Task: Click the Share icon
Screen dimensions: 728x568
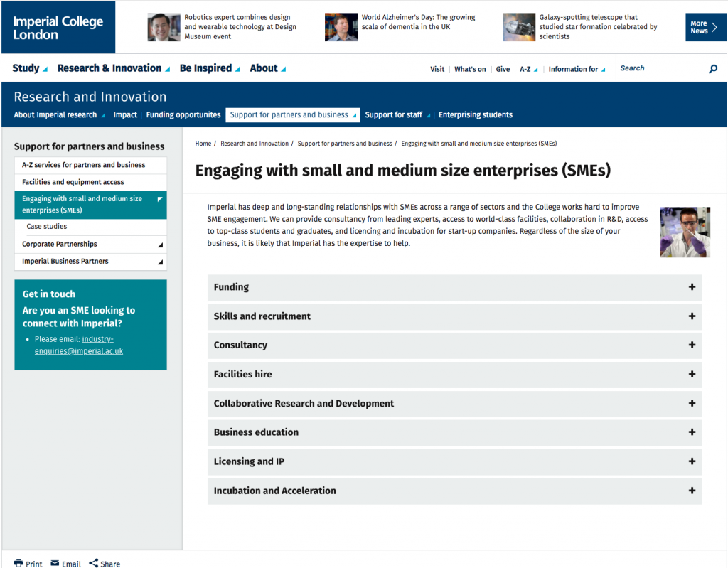Action: [x=93, y=564]
